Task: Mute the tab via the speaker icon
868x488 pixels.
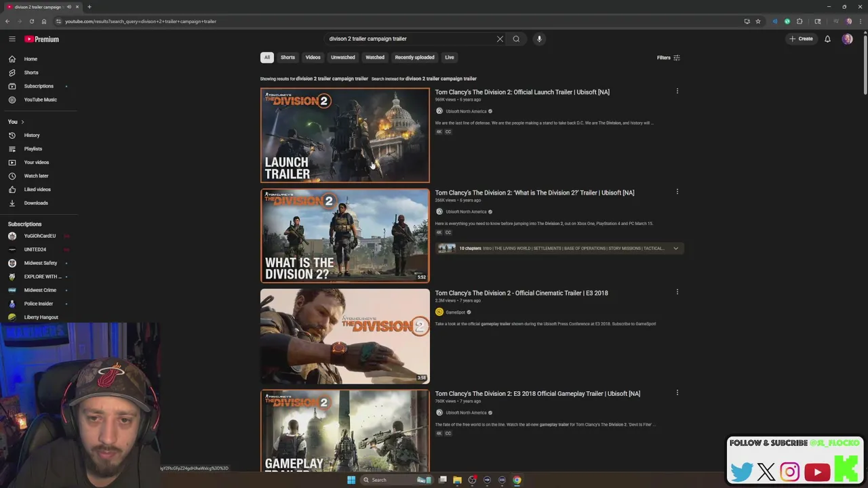Action: (x=68, y=7)
